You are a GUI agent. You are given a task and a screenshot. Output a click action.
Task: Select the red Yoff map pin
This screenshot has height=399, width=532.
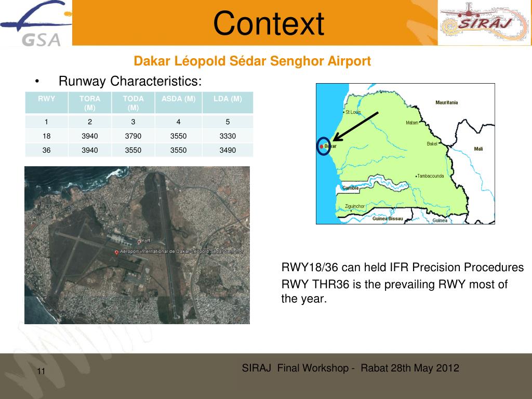pyautogui.click(x=139, y=242)
